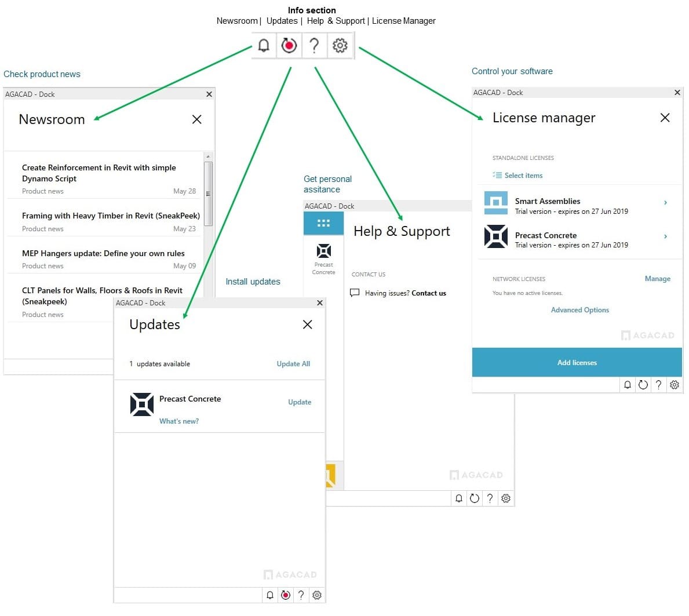The height and width of the screenshot is (616, 689).
Task: Select Precast Concrete icon in Help & Support sidebar
Action: (324, 251)
